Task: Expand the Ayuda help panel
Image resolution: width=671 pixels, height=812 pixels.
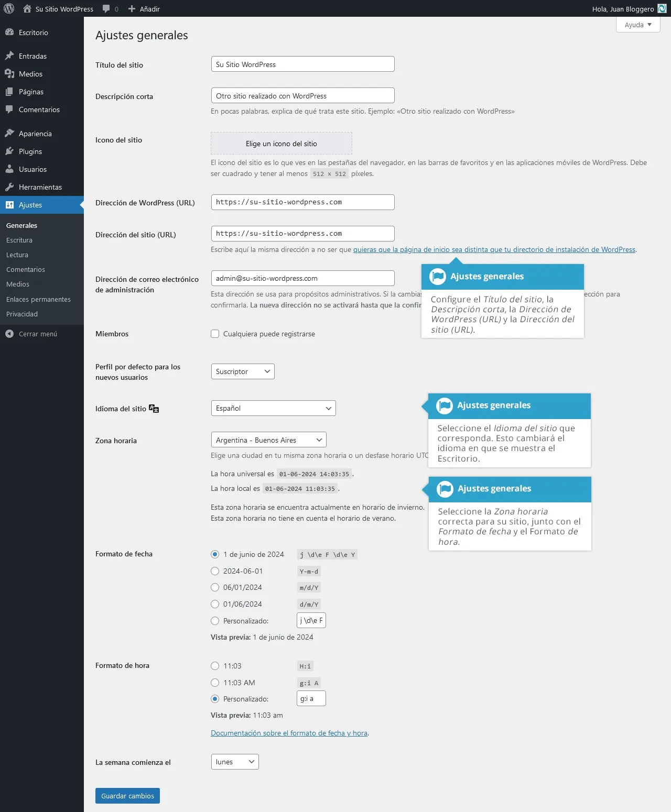Action: tap(638, 25)
